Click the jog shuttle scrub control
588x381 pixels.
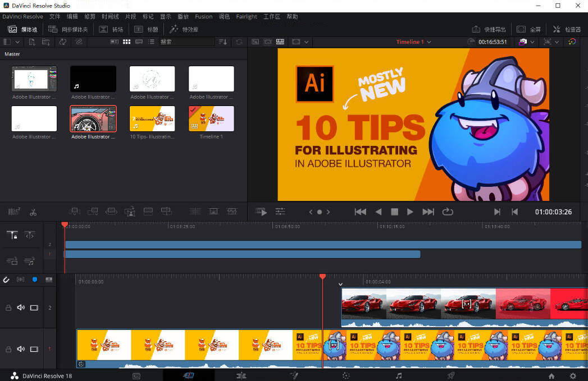click(x=319, y=212)
